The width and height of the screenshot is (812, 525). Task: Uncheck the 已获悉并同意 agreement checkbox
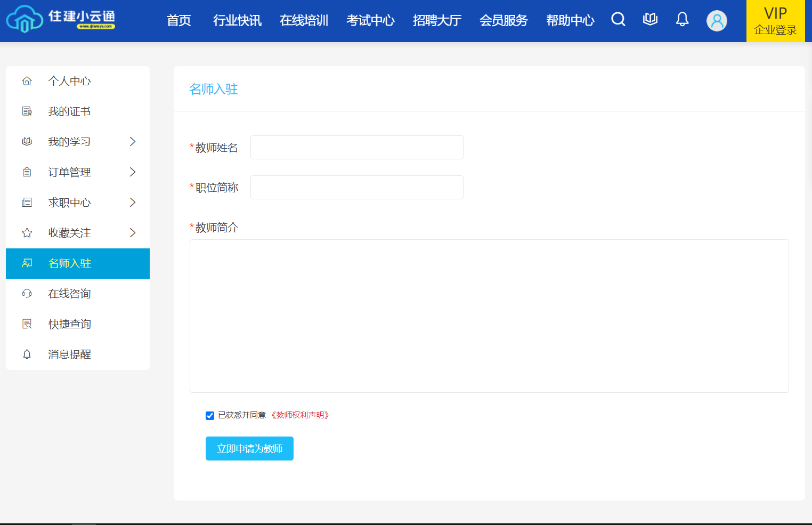tap(210, 416)
